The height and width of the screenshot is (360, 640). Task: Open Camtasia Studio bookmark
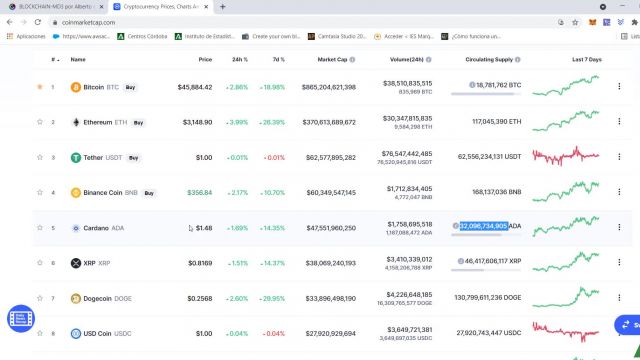coord(338,36)
